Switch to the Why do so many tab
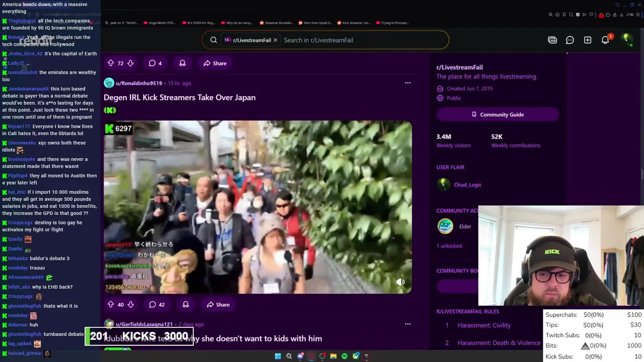Image resolution: width=644 pixels, height=362 pixels. click(x=237, y=23)
